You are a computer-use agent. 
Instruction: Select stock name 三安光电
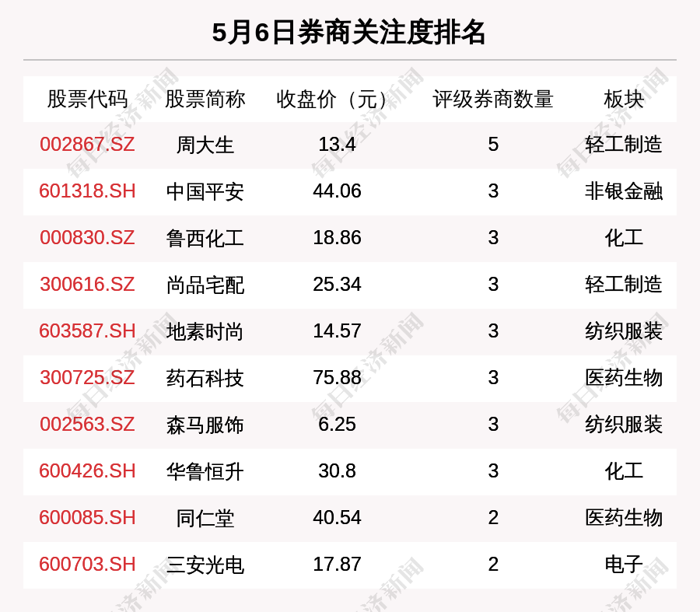tap(205, 565)
